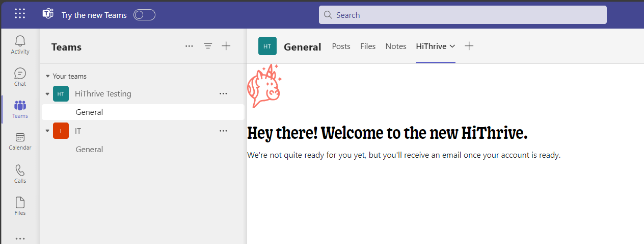This screenshot has height=244, width=644.
Task: Open more options for HiThrive Testing
Action: click(223, 93)
